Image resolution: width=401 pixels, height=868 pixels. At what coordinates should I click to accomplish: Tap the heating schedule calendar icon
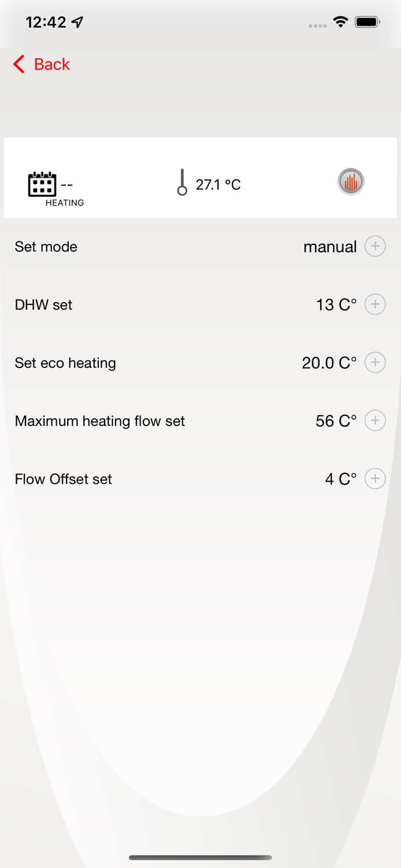point(42,185)
